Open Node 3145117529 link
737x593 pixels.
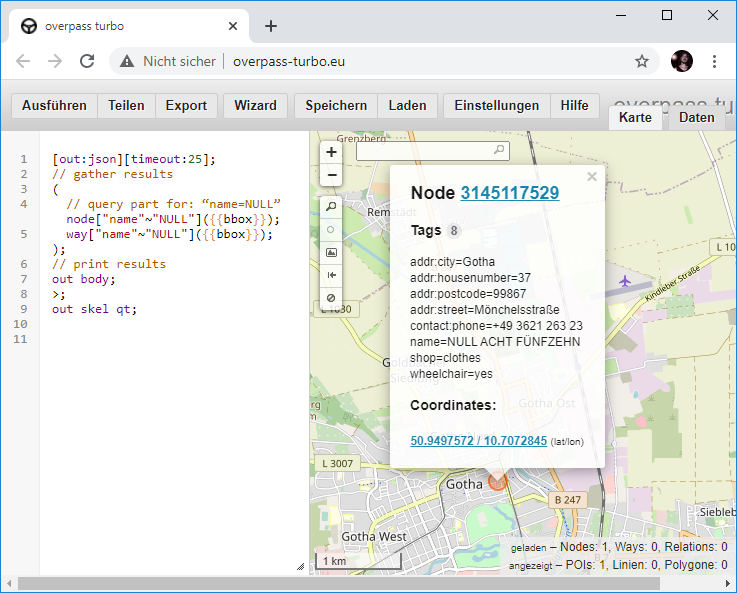click(x=509, y=193)
